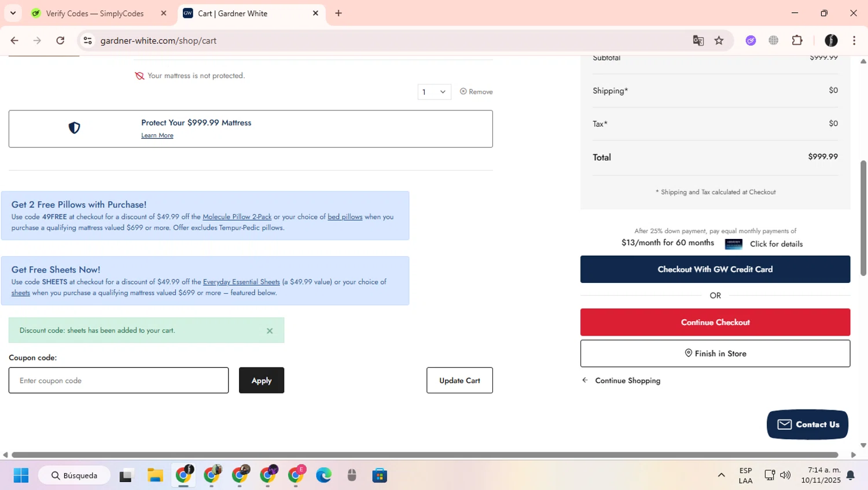Open the notifications bell icon
Screen dimensions: 868x490
coord(850,476)
